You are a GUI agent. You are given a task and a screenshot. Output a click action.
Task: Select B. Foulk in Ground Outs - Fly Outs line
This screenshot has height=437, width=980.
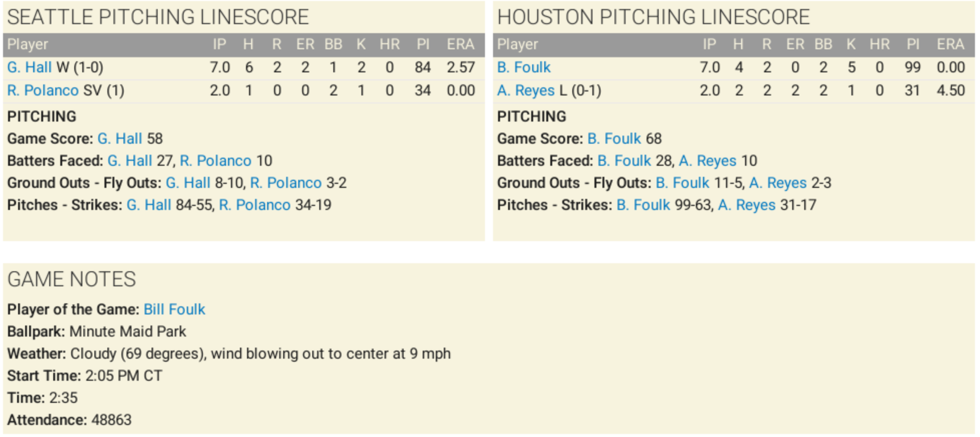pos(682,183)
